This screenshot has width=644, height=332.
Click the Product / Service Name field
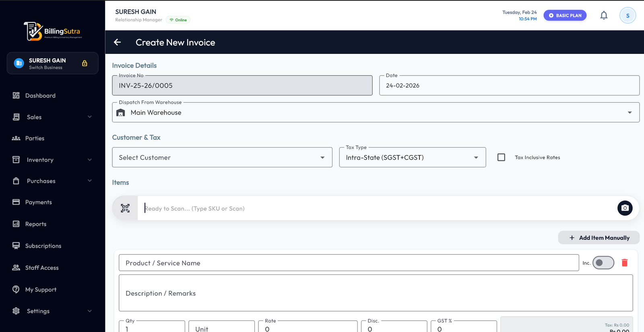(349, 263)
